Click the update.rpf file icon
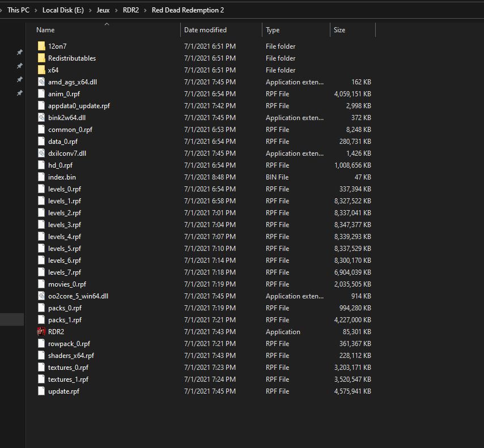The height and width of the screenshot is (448, 484). (x=41, y=391)
